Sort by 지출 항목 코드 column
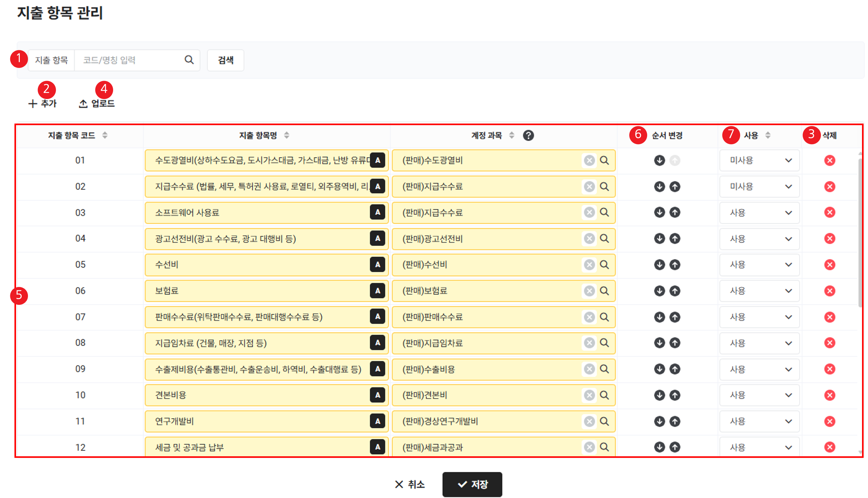Image resolution: width=868 pixels, height=498 pixels. (x=105, y=135)
